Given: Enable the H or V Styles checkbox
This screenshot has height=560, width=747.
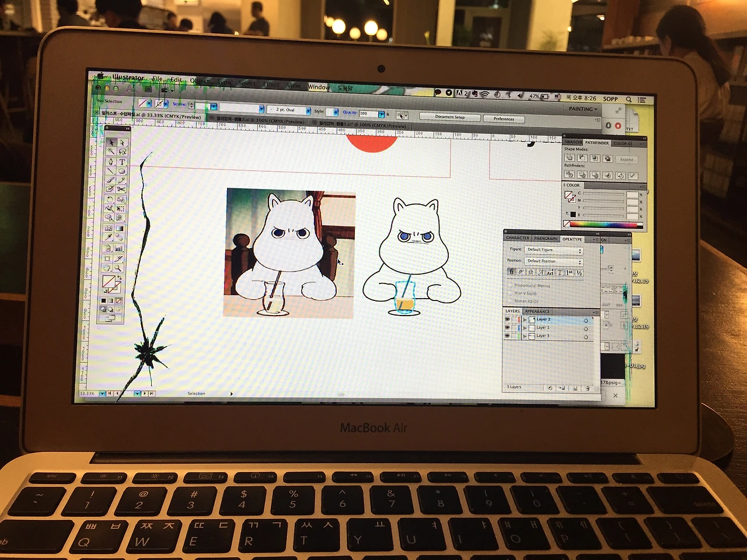Looking at the screenshot, I should pyautogui.click(x=510, y=293).
